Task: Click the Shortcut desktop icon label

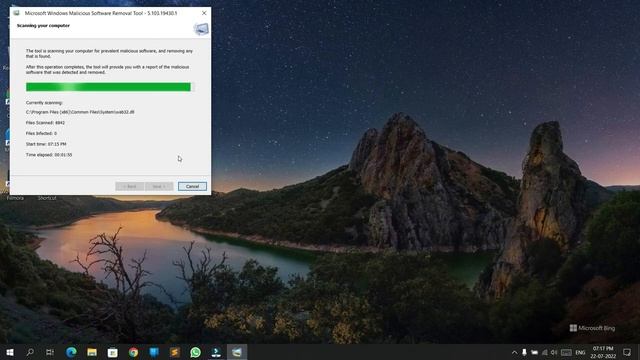Action: tap(47, 198)
